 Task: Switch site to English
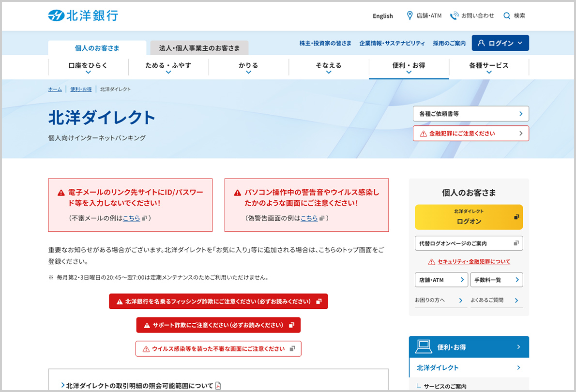[383, 16]
